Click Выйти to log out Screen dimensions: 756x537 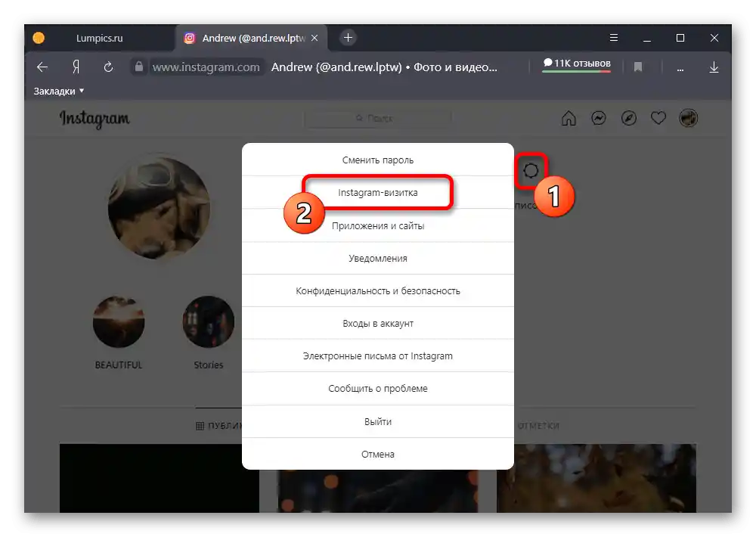pos(378,422)
